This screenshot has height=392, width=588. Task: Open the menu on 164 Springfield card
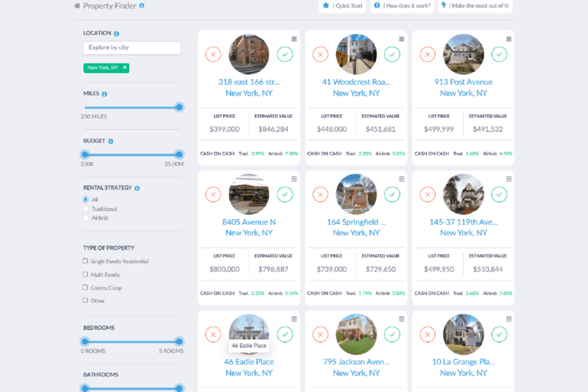tap(401, 179)
